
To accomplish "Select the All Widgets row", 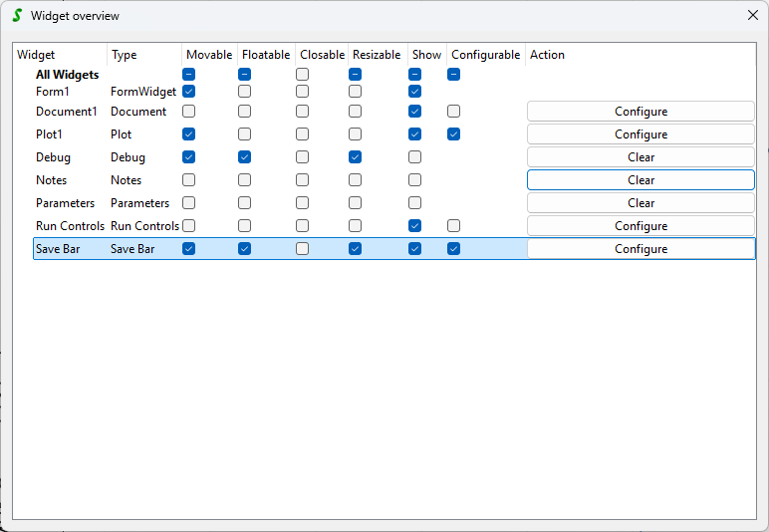I will point(67,75).
